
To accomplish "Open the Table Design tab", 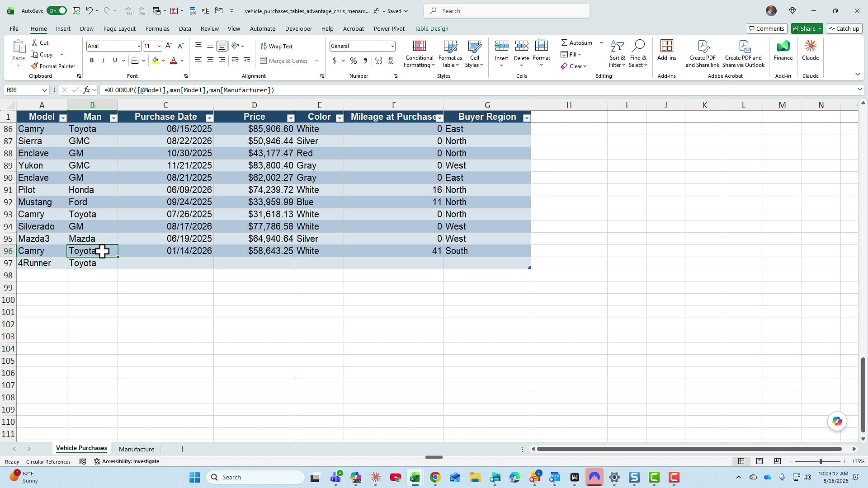I will (431, 28).
